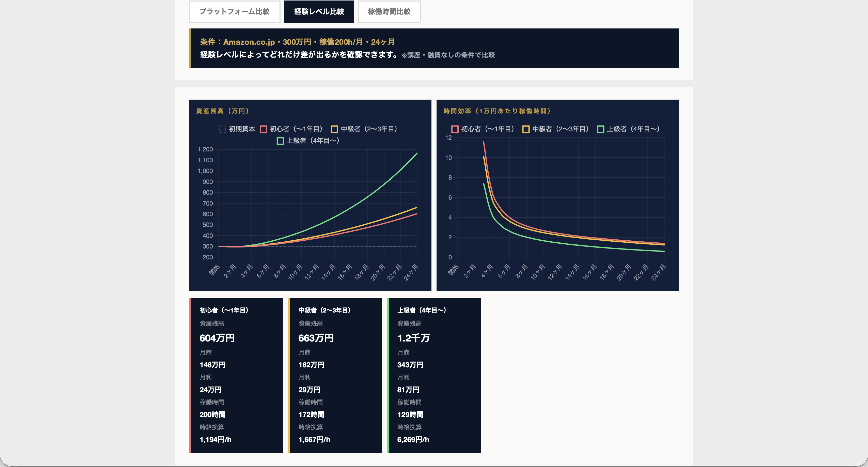
Task: Click green line endpoint at 24ヶ月
Action: (x=417, y=154)
